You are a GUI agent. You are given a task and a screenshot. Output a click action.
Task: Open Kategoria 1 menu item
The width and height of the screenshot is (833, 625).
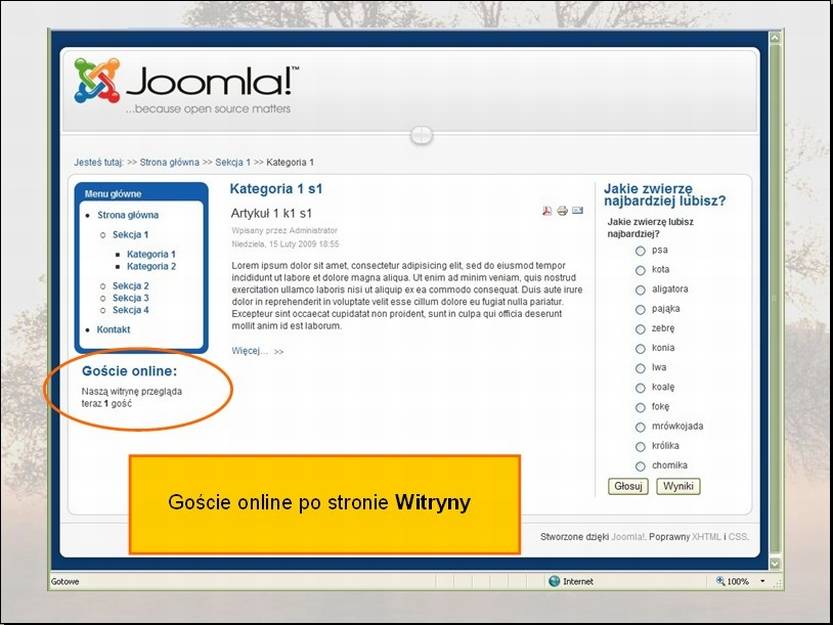click(151, 254)
